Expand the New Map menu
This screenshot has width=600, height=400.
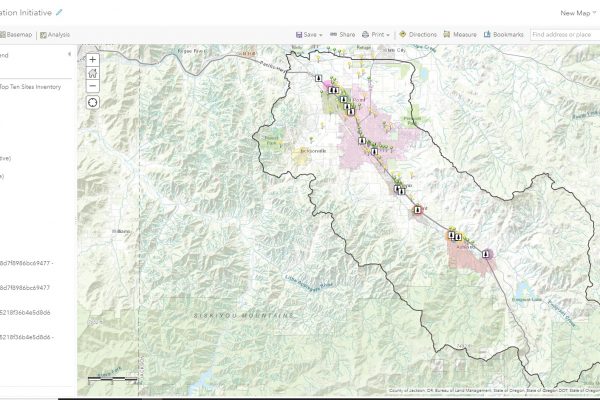click(x=578, y=13)
